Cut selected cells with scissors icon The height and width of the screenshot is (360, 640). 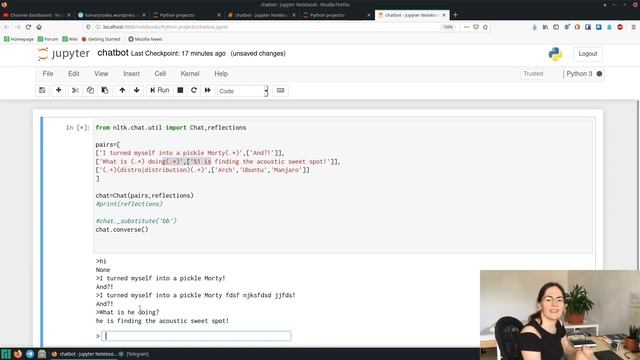75,90
